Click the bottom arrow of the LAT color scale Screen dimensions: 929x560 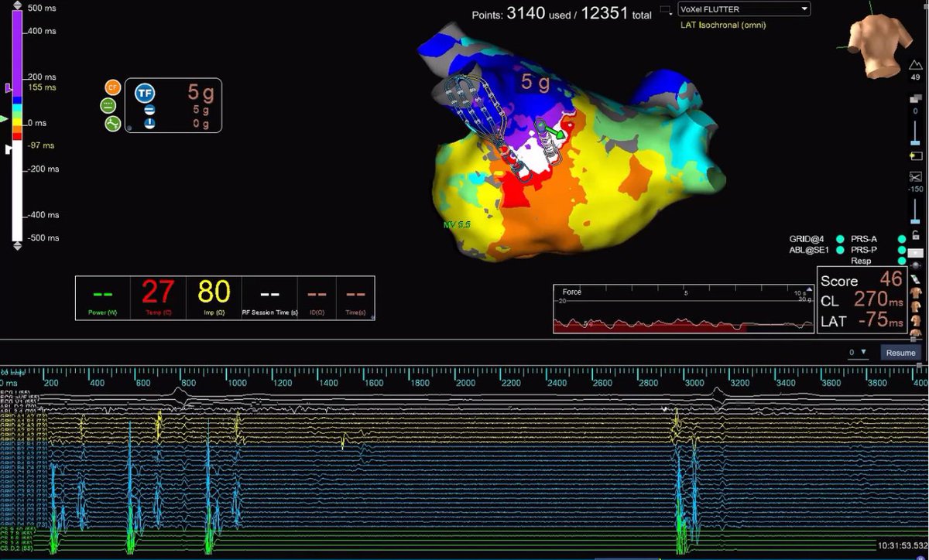pyautogui.click(x=18, y=246)
